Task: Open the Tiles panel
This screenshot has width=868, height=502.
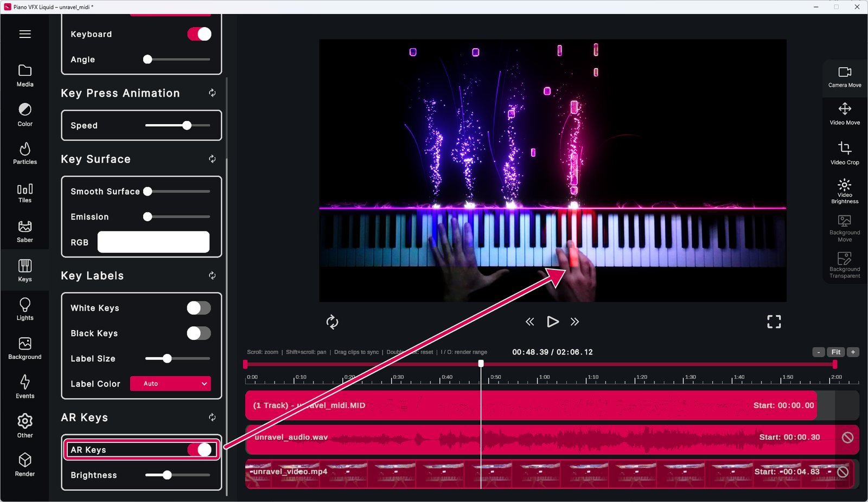Action: (x=25, y=193)
